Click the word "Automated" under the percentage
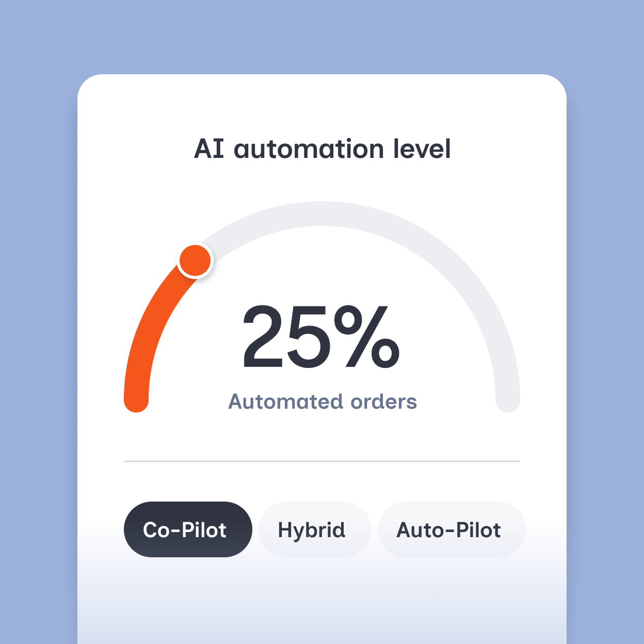Viewport: 644px width, 644px height. click(285, 401)
